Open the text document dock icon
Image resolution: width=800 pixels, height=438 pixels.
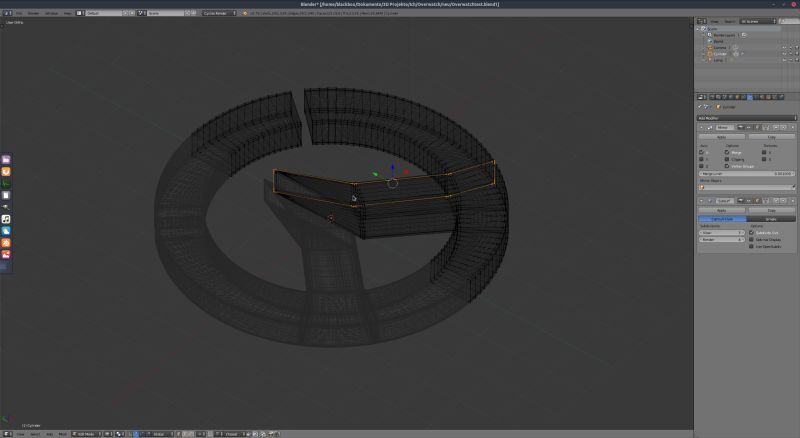coord(6,195)
